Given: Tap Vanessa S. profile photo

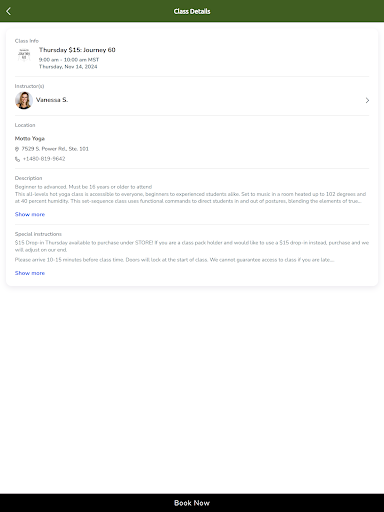Looking at the screenshot, I should [24, 100].
